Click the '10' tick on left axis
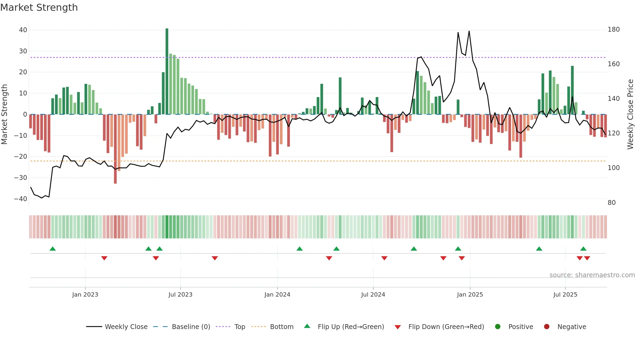The height and width of the screenshot is (362, 644). tap(23, 93)
